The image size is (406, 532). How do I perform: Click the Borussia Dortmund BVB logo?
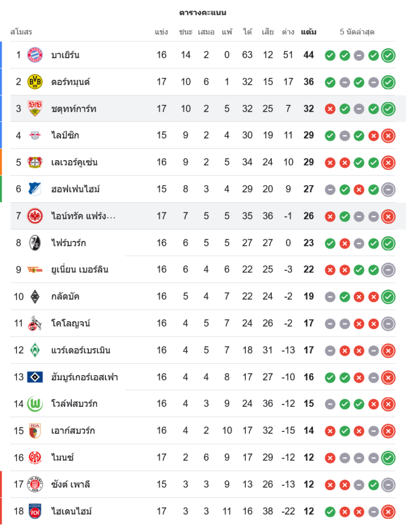click(35, 82)
